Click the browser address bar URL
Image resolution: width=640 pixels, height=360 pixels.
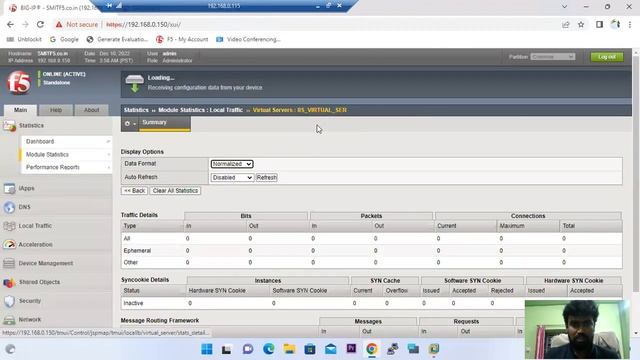[144, 24]
